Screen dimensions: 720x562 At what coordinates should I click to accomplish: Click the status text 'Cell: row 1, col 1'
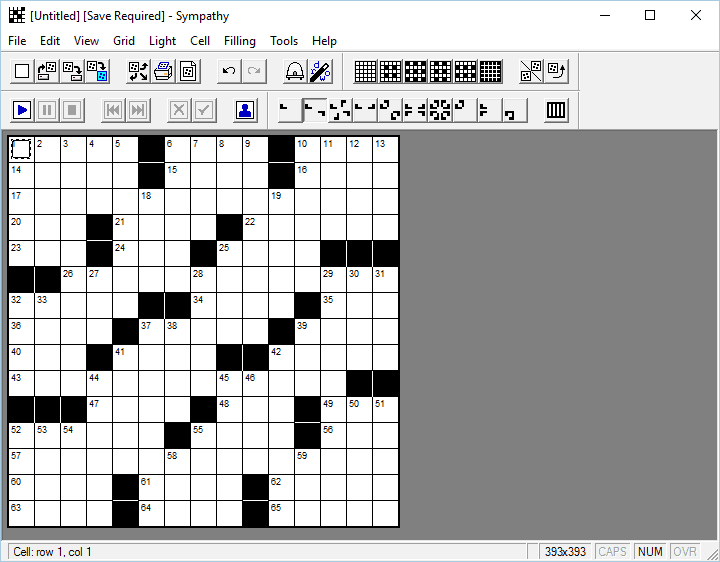(x=52, y=552)
